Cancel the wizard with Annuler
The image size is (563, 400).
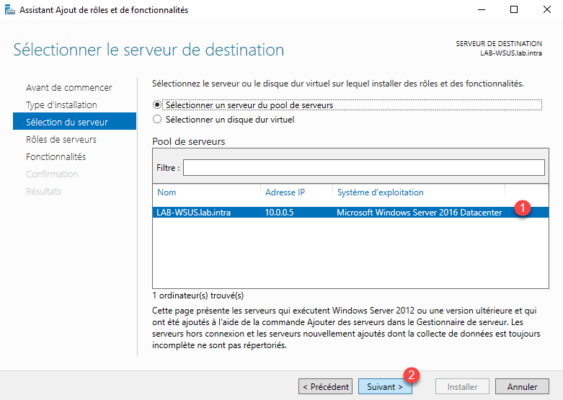(522, 386)
